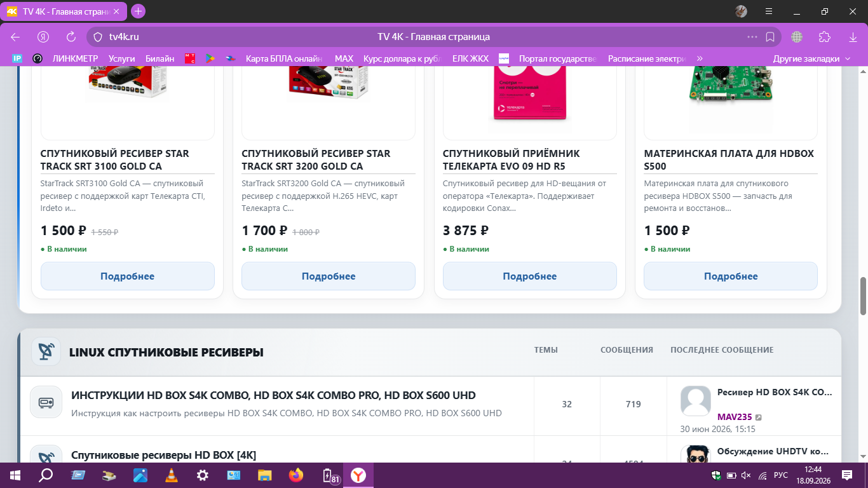Select the TV 4K - Главная страница tab
This screenshot has height=488, width=868.
click(62, 11)
